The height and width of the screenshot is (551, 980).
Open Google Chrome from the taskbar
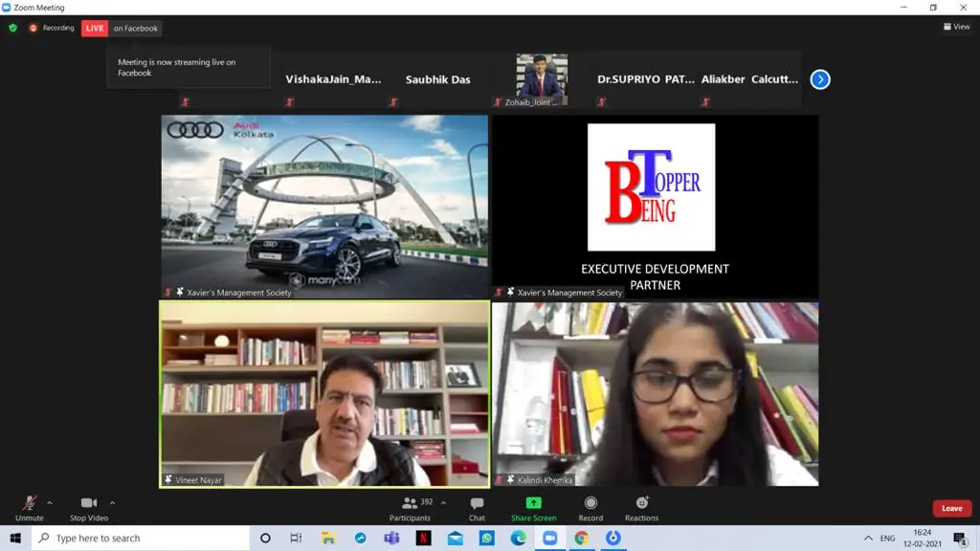[581, 538]
